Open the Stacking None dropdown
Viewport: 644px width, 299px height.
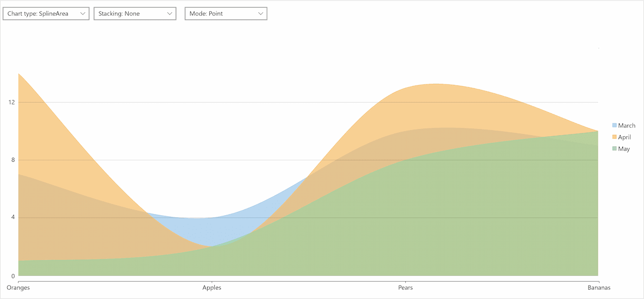135,13
